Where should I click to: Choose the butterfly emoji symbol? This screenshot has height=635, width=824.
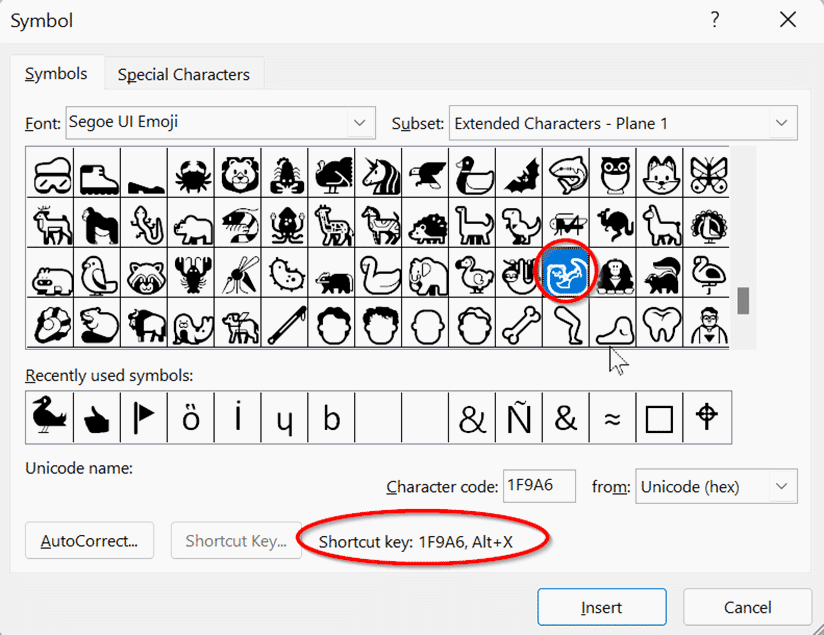pos(707,173)
